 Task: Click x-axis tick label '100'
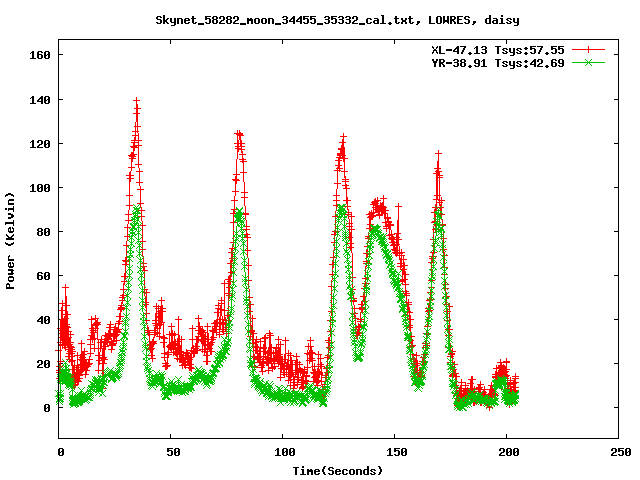click(x=284, y=452)
